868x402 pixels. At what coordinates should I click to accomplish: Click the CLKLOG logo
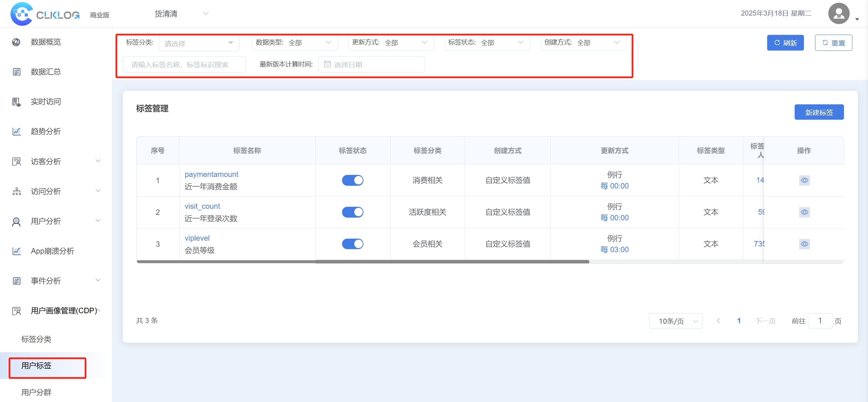pos(45,14)
